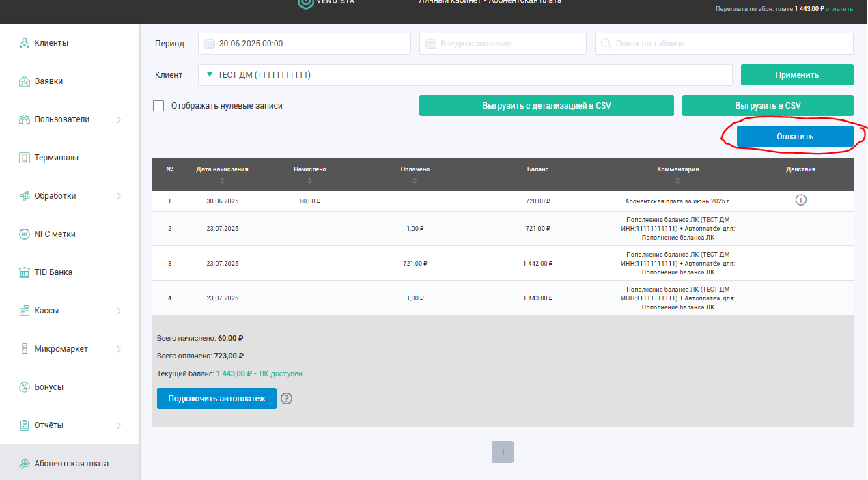Click the Пользователи sidebar icon
This screenshot has height=480, width=868.
[x=24, y=119]
